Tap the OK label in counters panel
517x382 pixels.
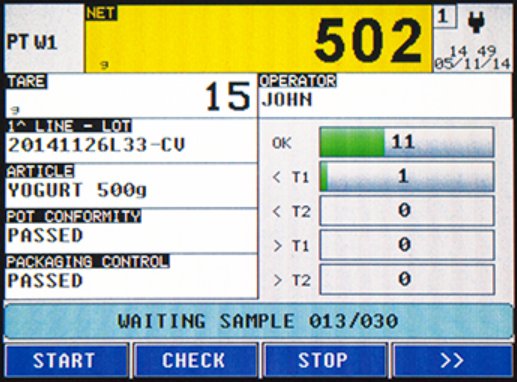click(282, 144)
